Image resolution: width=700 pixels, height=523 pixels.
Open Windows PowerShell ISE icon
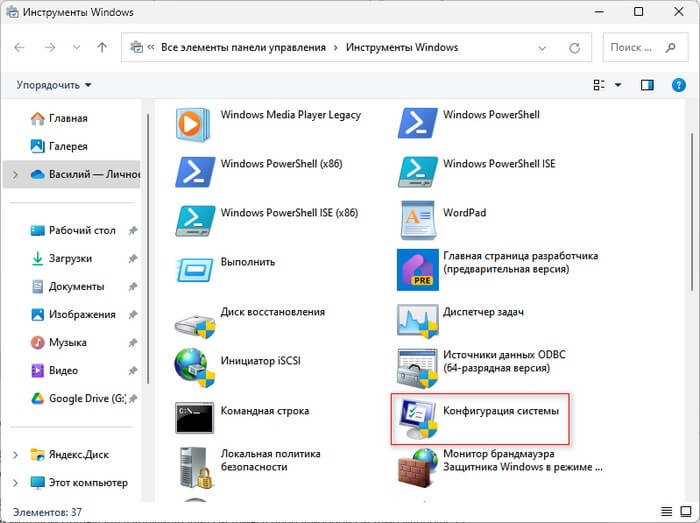(417, 172)
